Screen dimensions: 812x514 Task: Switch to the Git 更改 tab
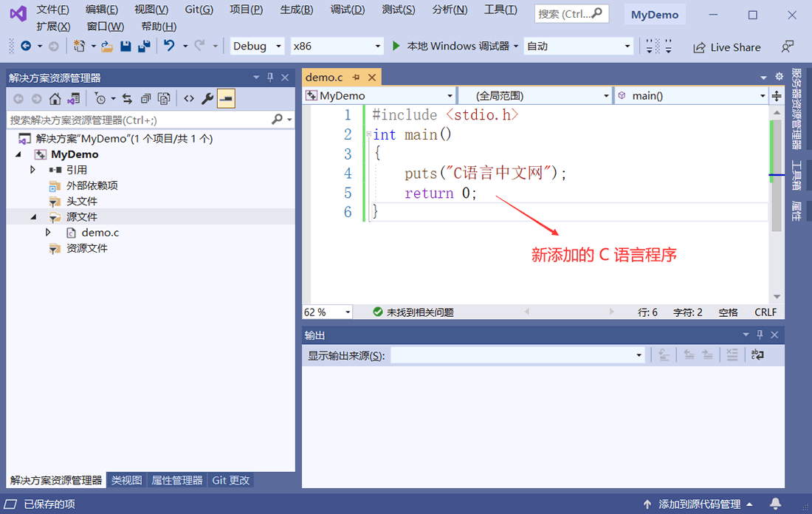coord(230,480)
